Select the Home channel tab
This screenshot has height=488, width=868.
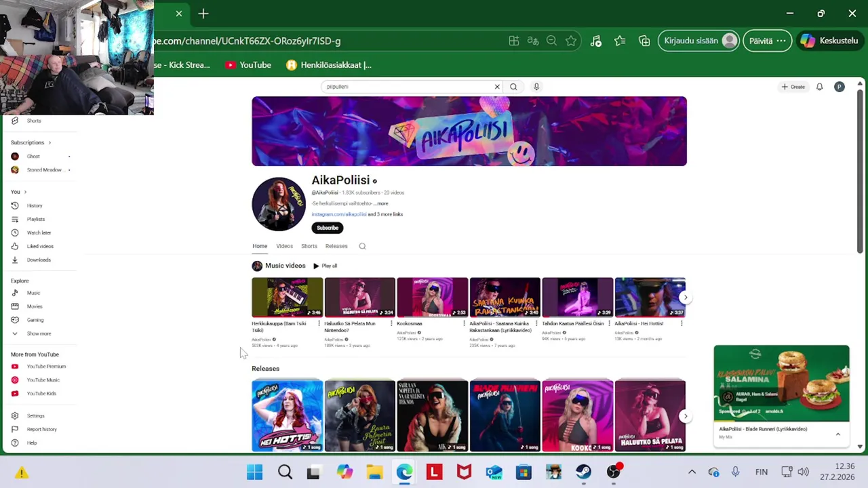click(x=260, y=246)
